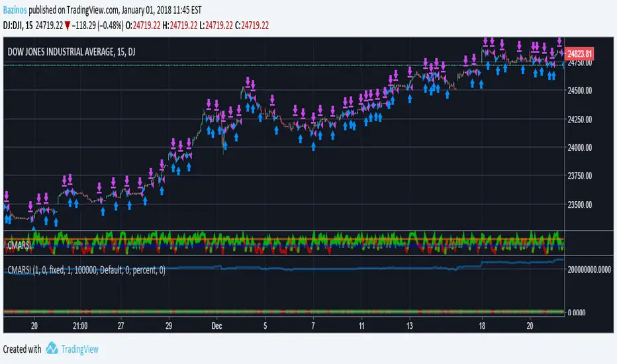Click the 24250.00 price axis label
This screenshot has height=364, width=617.
[x=580, y=119]
